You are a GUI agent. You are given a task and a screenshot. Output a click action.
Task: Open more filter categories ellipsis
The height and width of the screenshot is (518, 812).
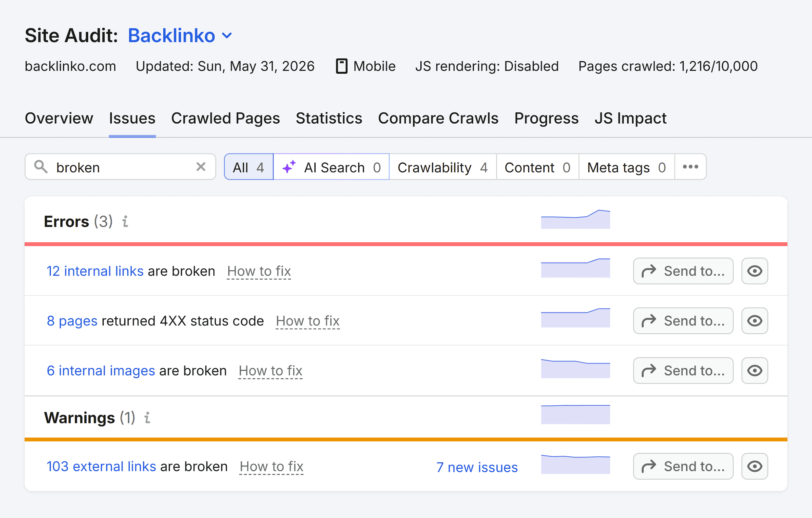tap(690, 167)
